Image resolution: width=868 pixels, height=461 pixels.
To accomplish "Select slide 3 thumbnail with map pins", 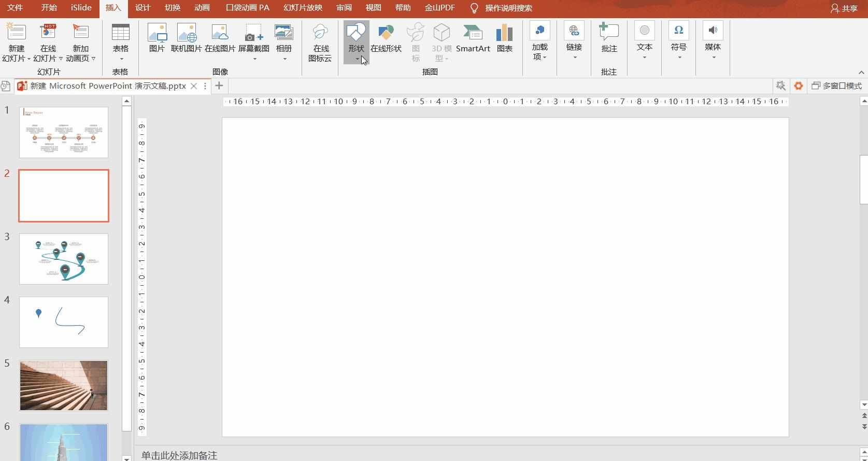I will [x=64, y=259].
